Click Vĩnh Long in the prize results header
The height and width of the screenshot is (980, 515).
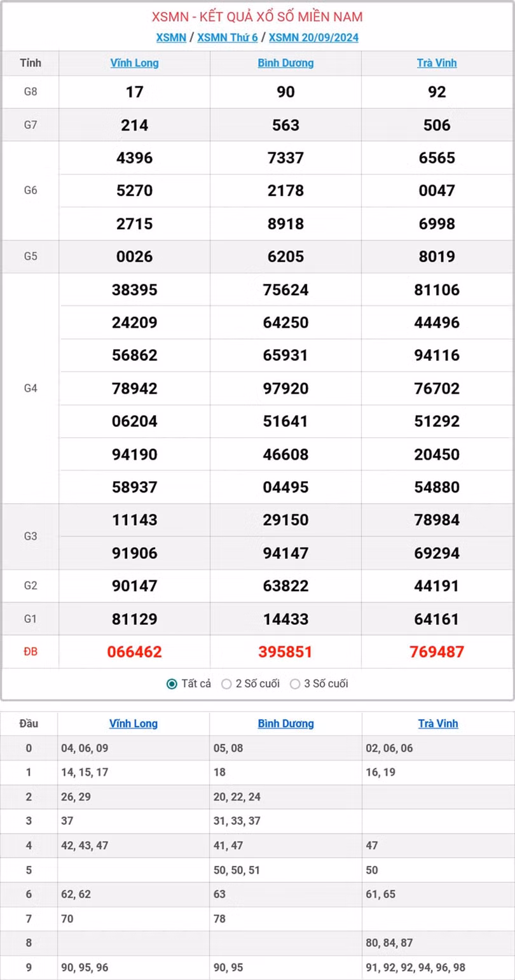point(134,63)
